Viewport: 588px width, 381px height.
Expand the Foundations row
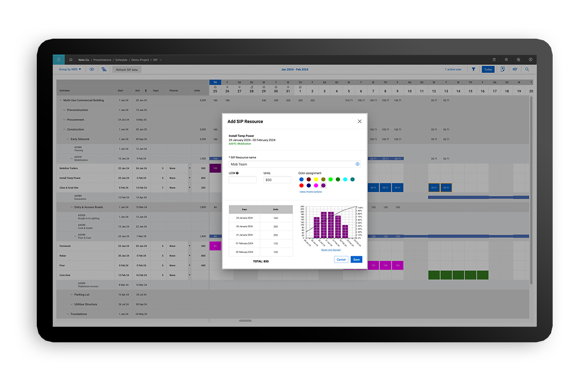68,314
